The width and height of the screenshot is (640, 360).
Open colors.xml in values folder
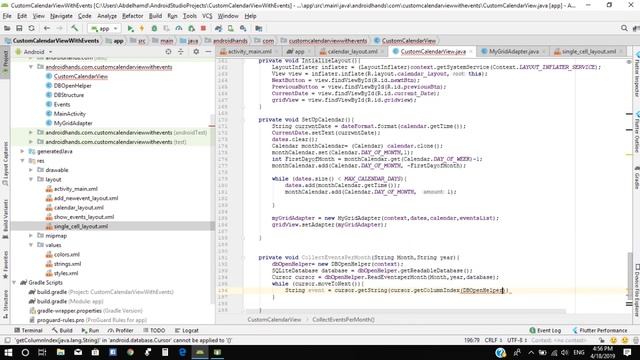[67, 255]
